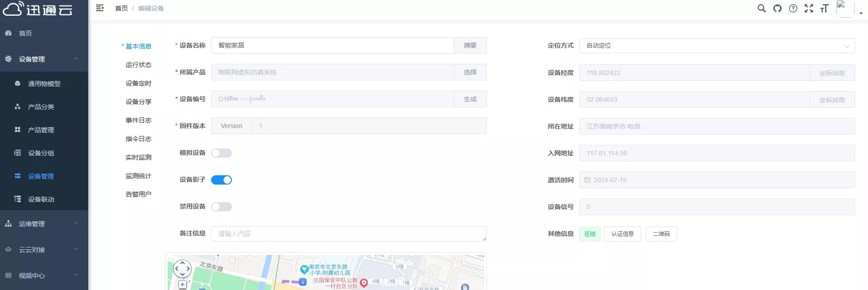
Task: Click the 备注信息 text area
Action: click(x=348, y=234)
